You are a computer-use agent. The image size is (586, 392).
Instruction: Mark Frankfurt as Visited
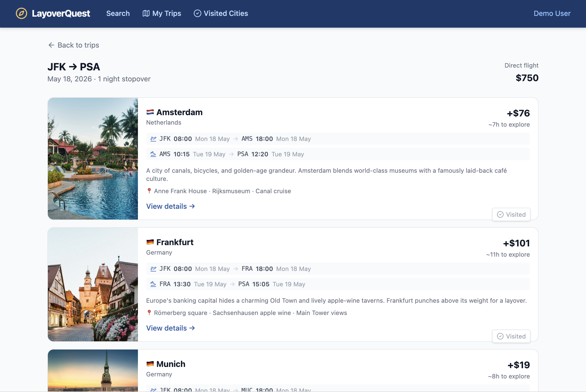[511, 336]
